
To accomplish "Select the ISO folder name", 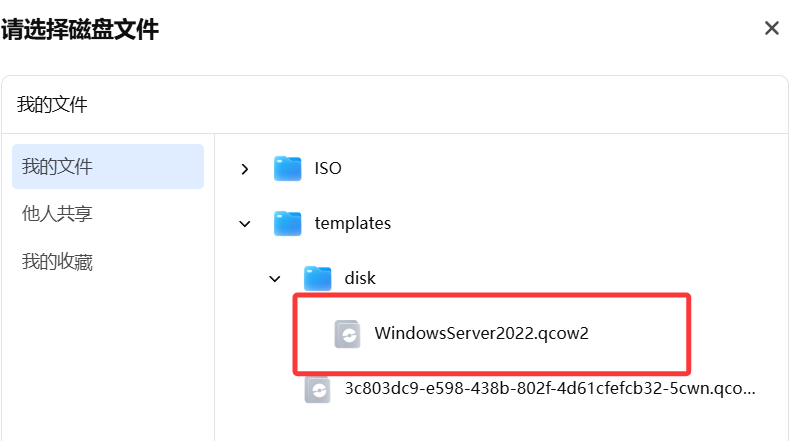I will pyautogui.click(x=328, y=168).
